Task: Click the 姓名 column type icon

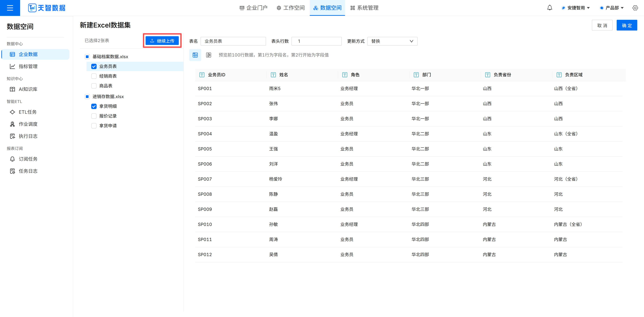Action: pos(273,75)
